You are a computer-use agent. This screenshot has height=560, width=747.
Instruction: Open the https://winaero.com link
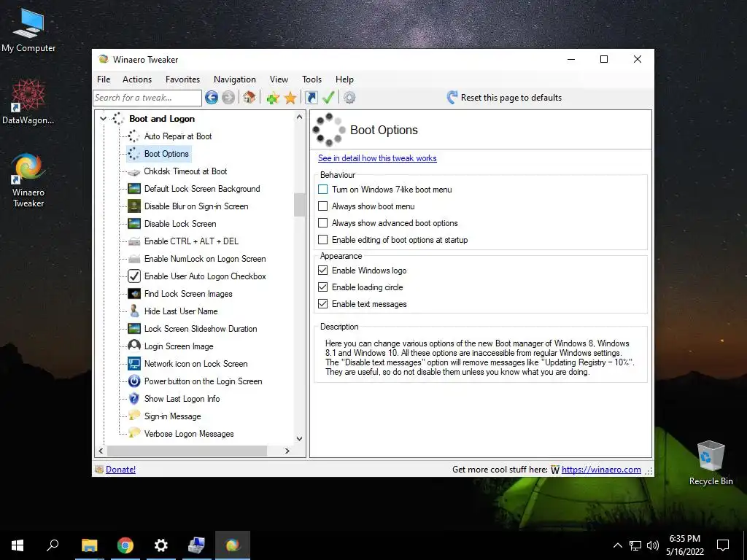click(601, 470)
